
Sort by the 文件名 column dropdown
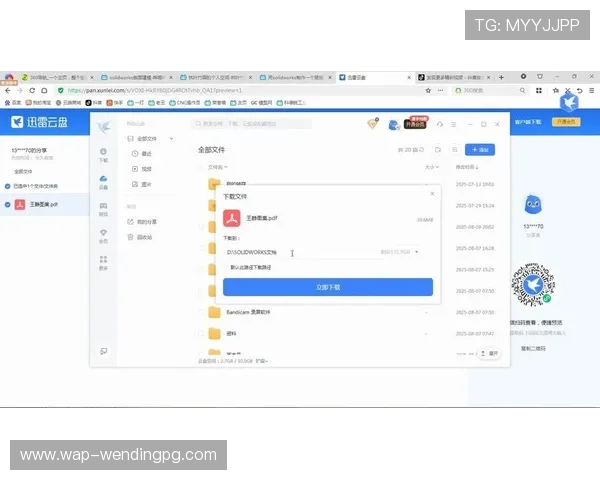(217, 167)
